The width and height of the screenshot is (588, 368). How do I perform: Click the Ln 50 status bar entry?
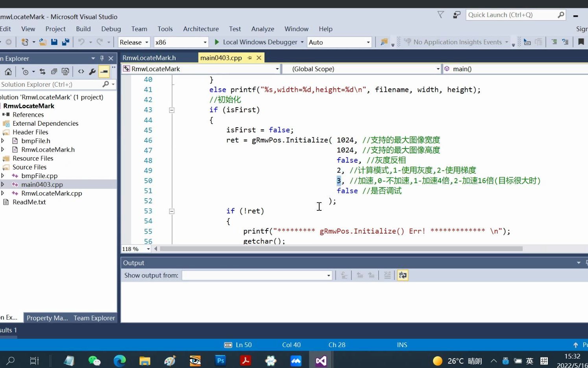pos(243,345)
